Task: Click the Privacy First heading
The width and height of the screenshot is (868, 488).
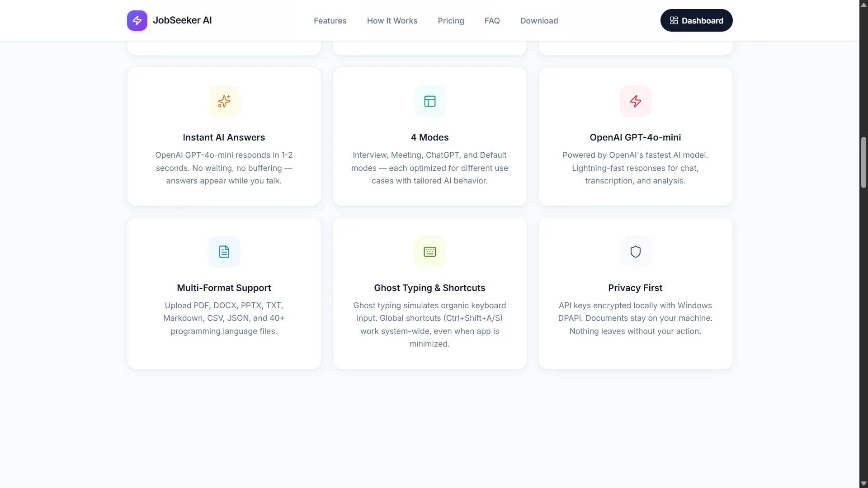Action: point(635,288)
